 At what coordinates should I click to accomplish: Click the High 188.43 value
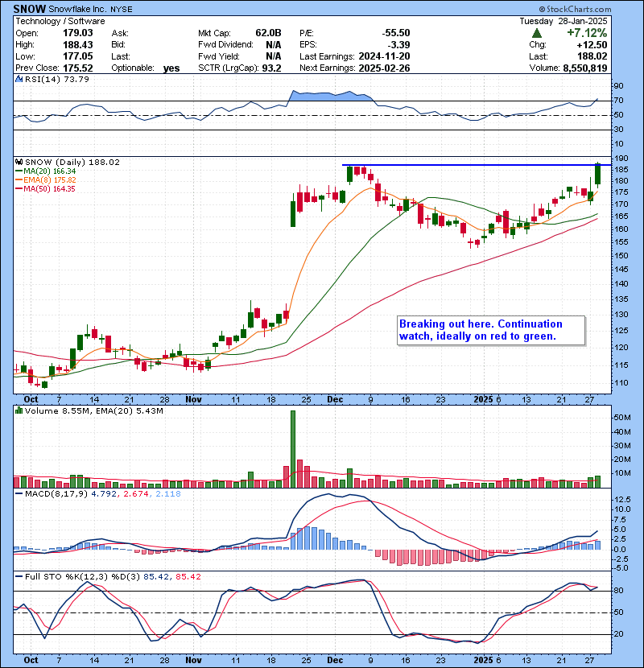[x=77, y=45]
